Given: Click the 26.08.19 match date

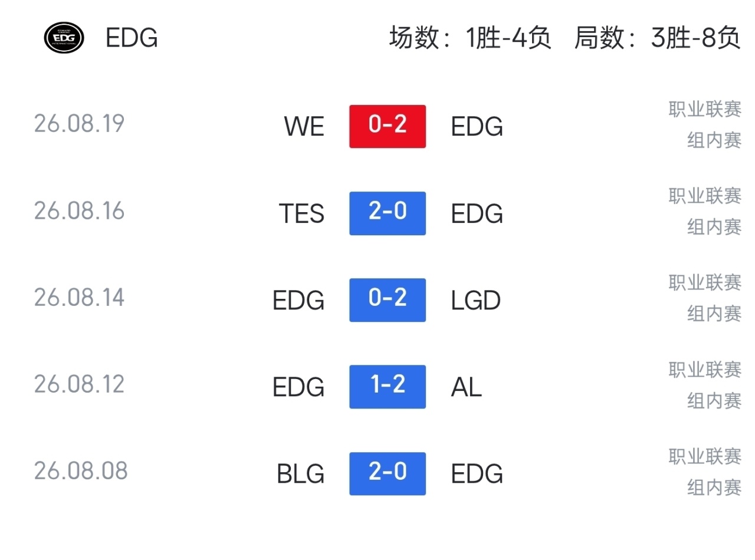Looking at the screenshot, I should click(x=80, y=124).
